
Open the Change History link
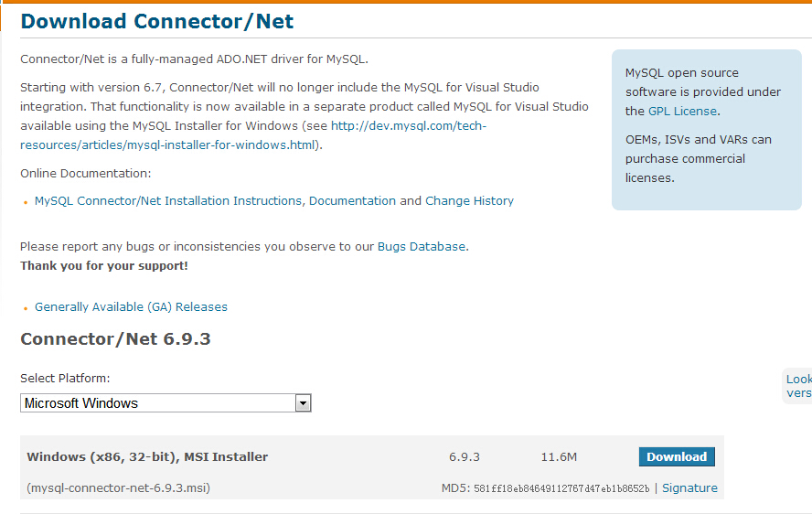coord(469,201)
